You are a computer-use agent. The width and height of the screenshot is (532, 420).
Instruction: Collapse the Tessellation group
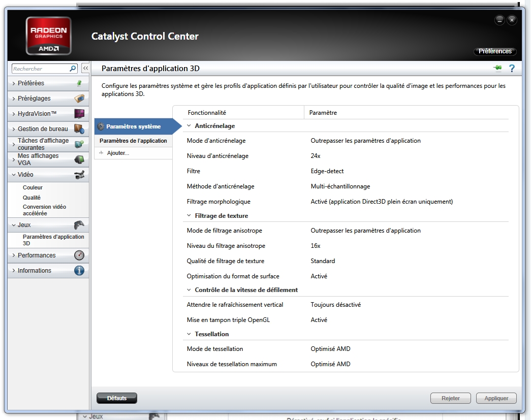tap(189, 334)
